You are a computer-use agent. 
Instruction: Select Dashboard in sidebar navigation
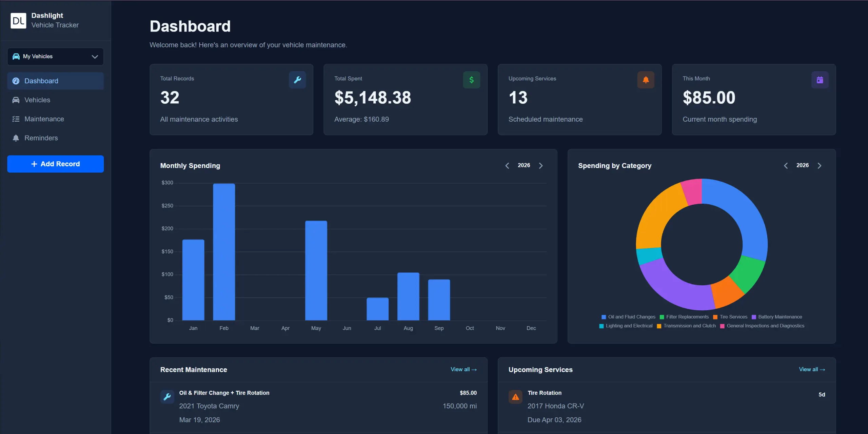click(55, 81)
